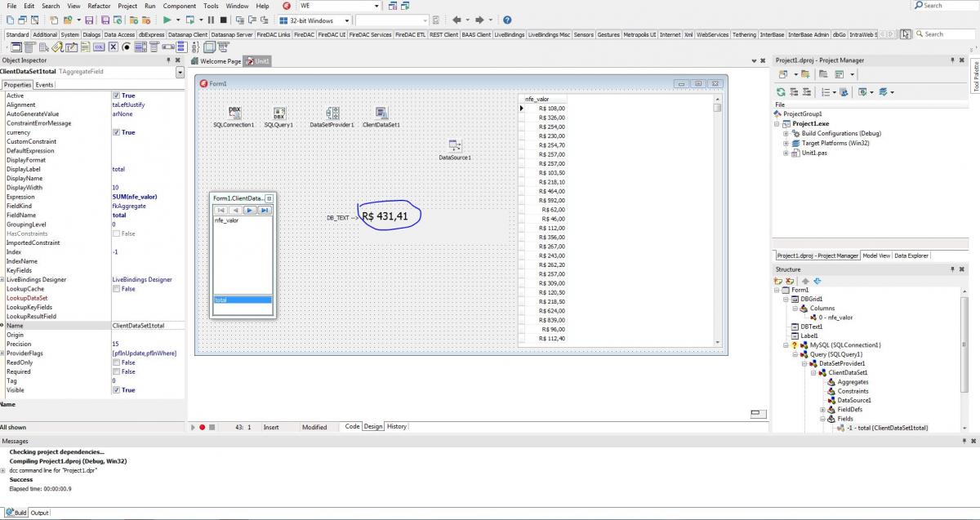This screenshot has width=980, height=520.
Task: Click the Forward navigation arrow in toolbar
Action: [479, 20]
